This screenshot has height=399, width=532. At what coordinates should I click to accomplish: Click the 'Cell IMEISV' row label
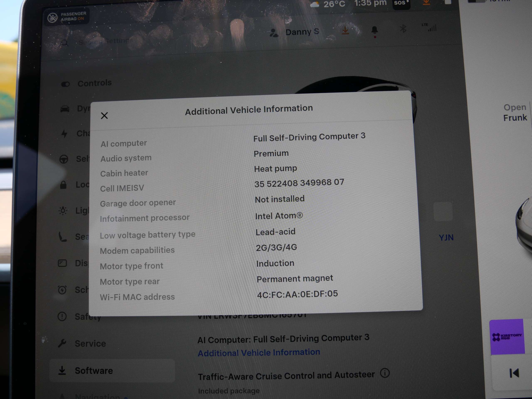[122, 188]
